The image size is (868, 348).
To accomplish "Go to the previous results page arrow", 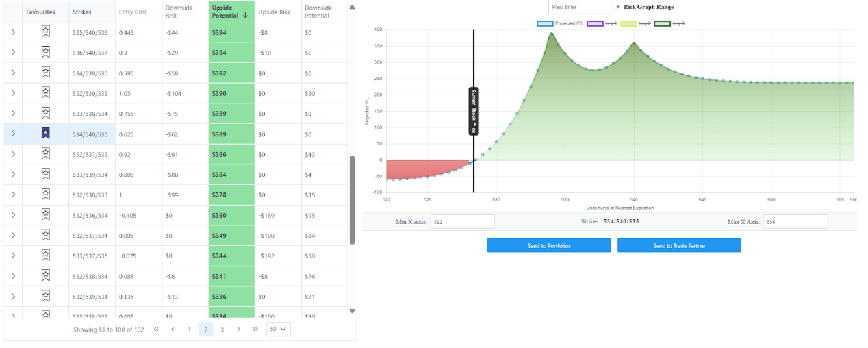I will [173, 330].
